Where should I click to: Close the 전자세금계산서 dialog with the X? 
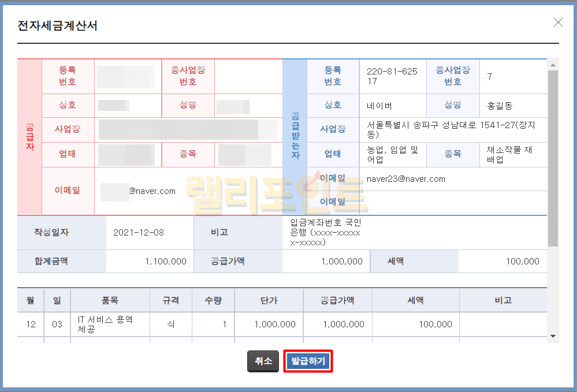[558, 23]
